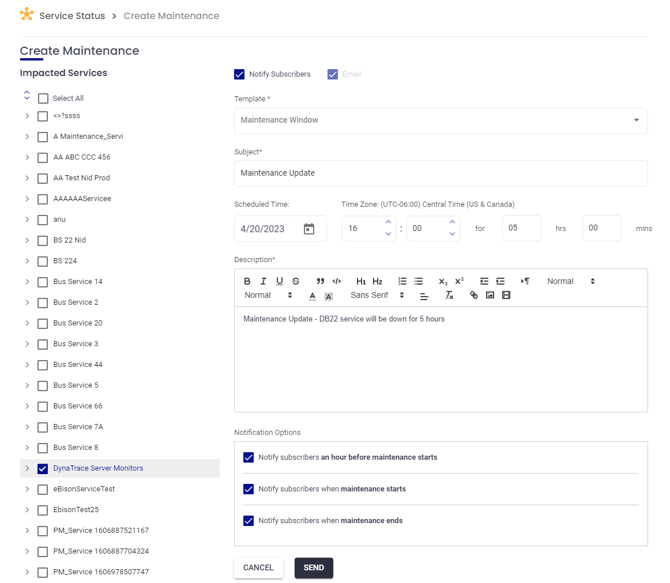
Task: Expand the DynaTrace Server Monitors tree item
Action: [x=27, y=468]
